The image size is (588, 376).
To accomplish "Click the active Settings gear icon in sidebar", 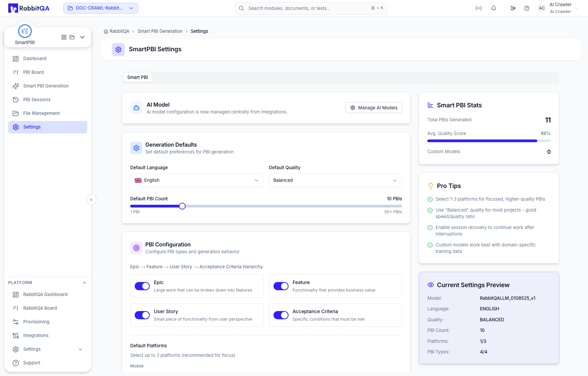I will (16, 127).
